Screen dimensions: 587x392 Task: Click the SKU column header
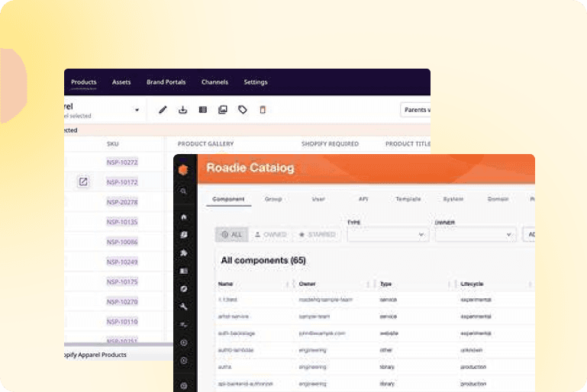pyautogui.click(x=113, y=143)
